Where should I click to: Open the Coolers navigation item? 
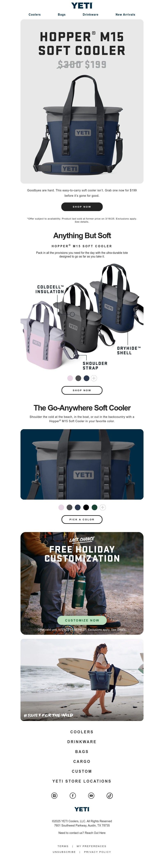[35, 15]
